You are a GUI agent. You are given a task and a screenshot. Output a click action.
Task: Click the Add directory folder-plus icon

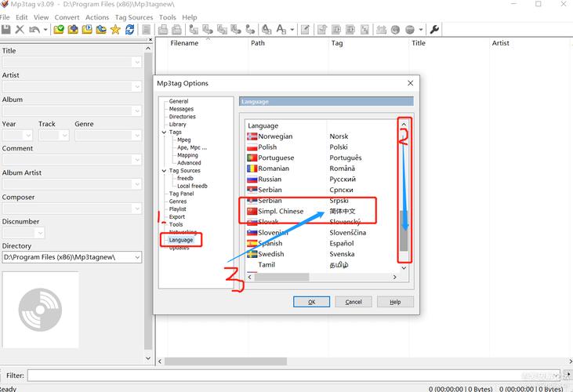(x=73, y=30)
